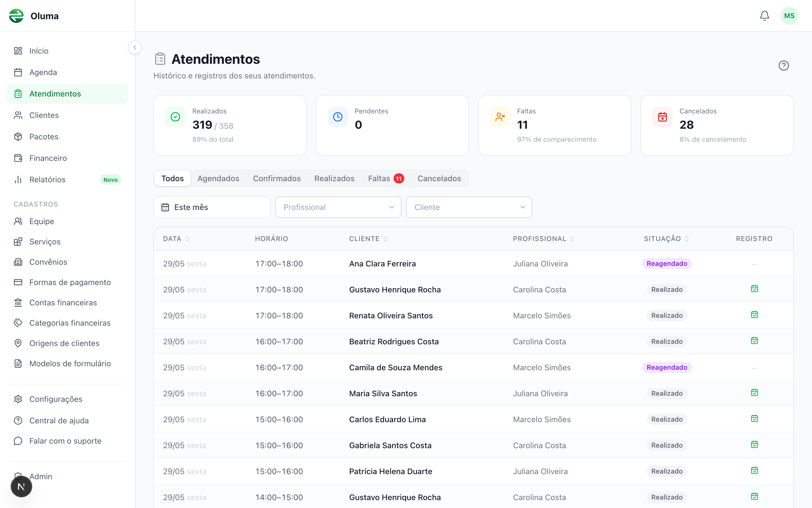Open registro icon for Carlos Eduardo Lima
Viewport: 812px width, 508px height.
click(x=754, y=419)
